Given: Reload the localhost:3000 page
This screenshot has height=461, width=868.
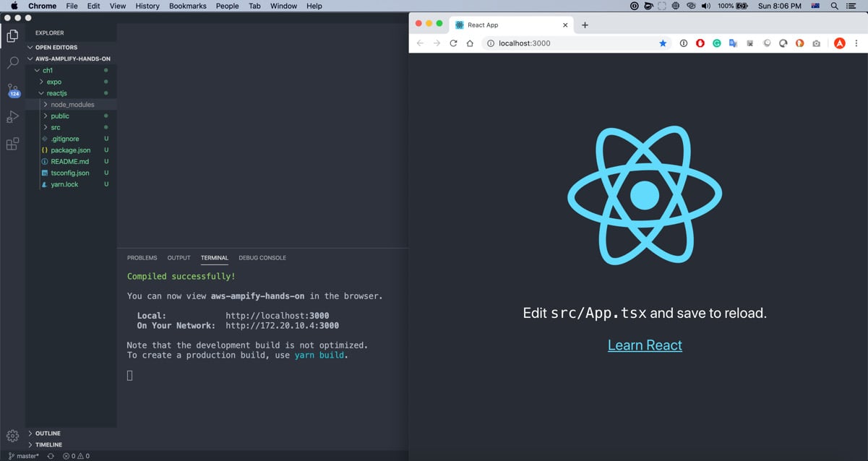Looking at the screenshot, I should coord(453,43).
